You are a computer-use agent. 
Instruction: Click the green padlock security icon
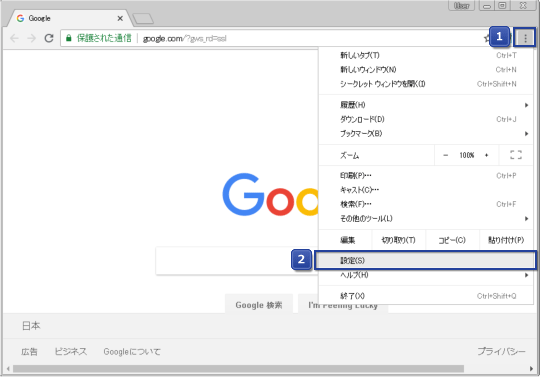pyautogui.click(x=69, y=38)
